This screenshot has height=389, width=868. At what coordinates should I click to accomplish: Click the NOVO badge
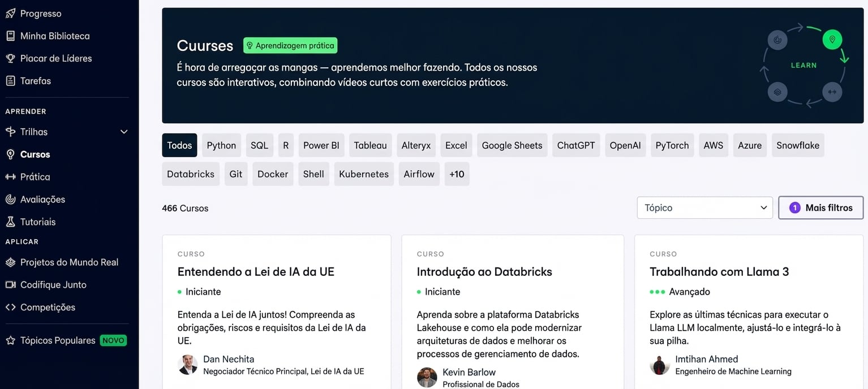click(x=113, y=340)
